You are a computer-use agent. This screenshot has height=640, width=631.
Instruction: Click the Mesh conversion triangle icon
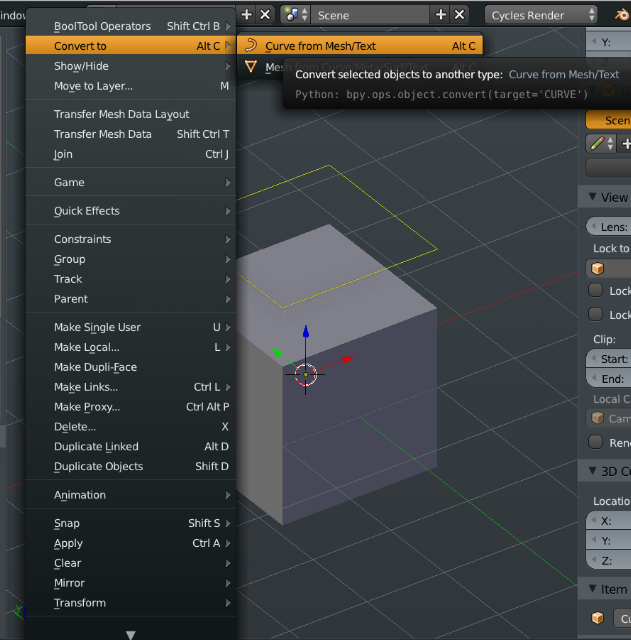pyautogui.click(x=251, y=66)
